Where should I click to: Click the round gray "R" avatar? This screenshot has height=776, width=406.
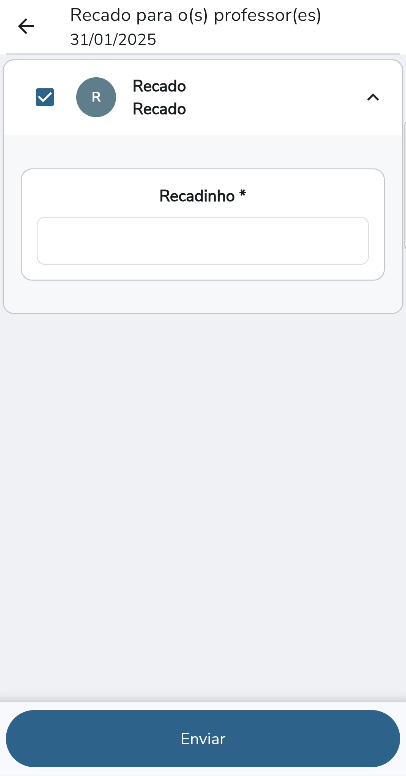click(x=96, y=97)
